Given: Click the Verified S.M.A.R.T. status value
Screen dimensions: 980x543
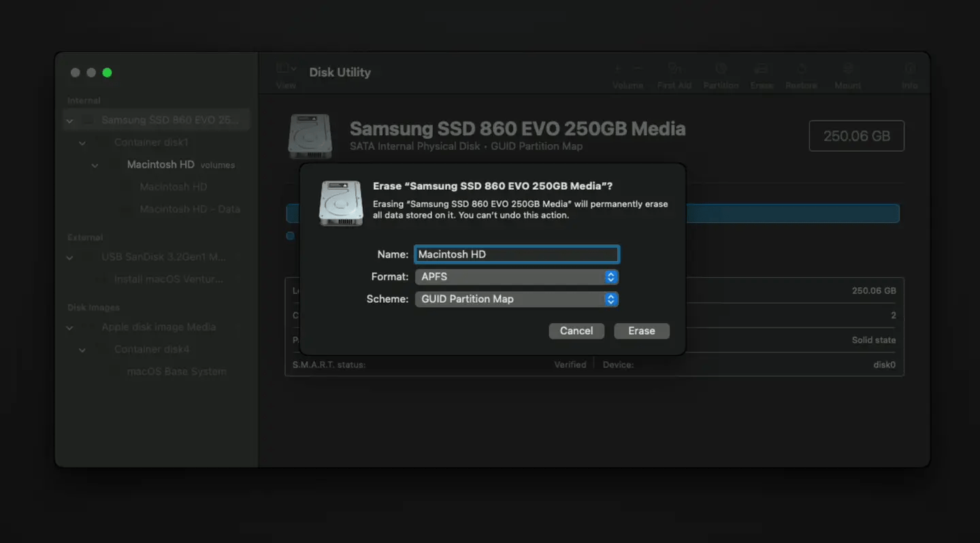Looking at the screenshot, I should click(570, 365).
